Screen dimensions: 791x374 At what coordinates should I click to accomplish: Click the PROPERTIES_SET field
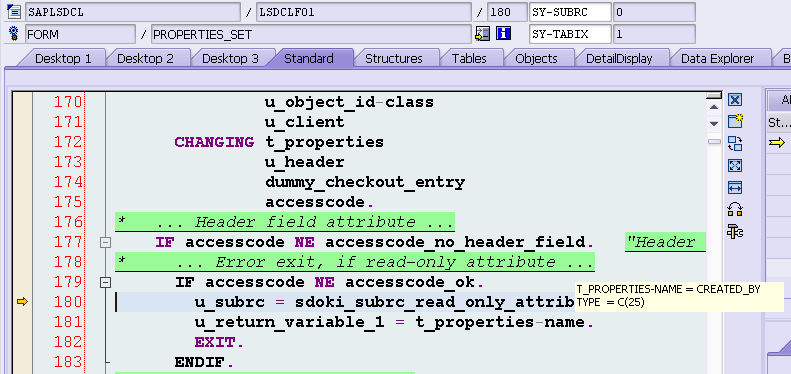tap(311, 34)
